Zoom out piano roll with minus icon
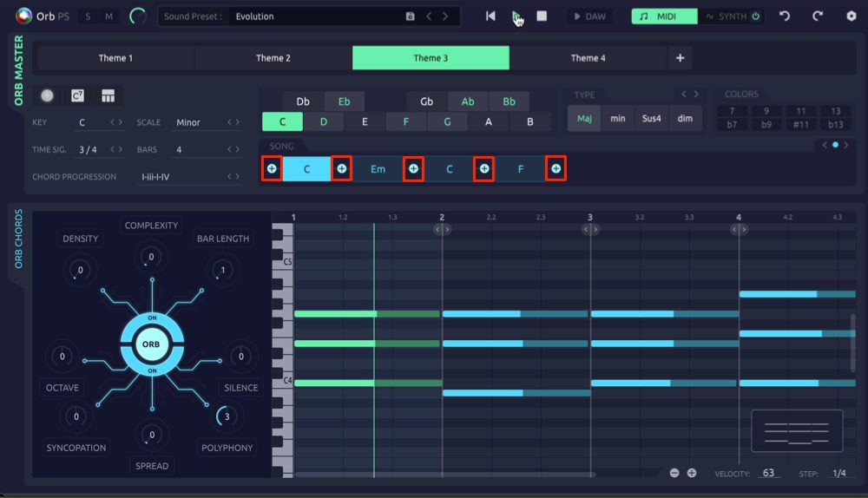The width and height of the screenshot is (868, 498). pos(674,473)
